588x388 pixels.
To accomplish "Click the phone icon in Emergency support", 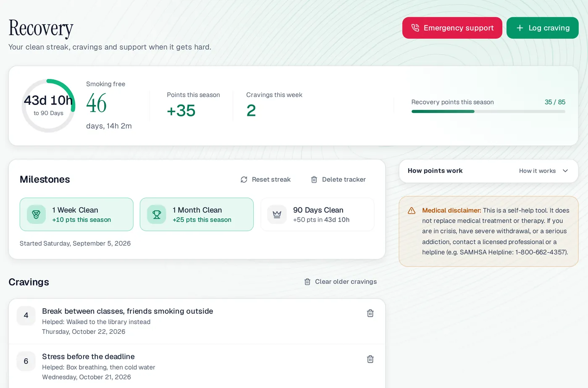I will 415,28.
